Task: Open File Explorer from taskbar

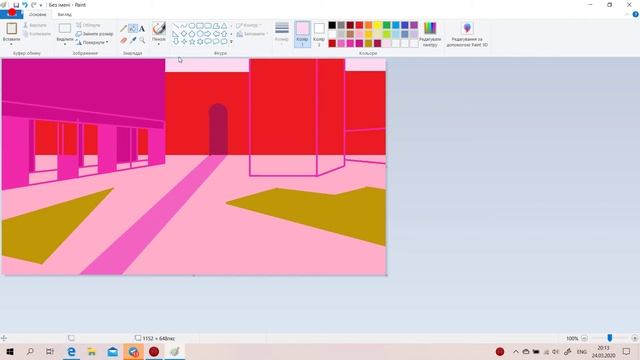Action: coord(92,351)
